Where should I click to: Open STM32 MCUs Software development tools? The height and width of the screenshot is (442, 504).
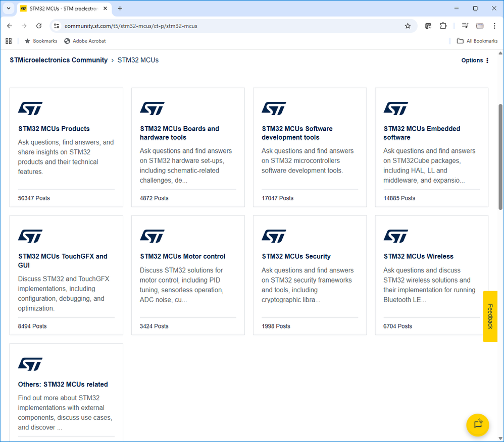(297, 133)
